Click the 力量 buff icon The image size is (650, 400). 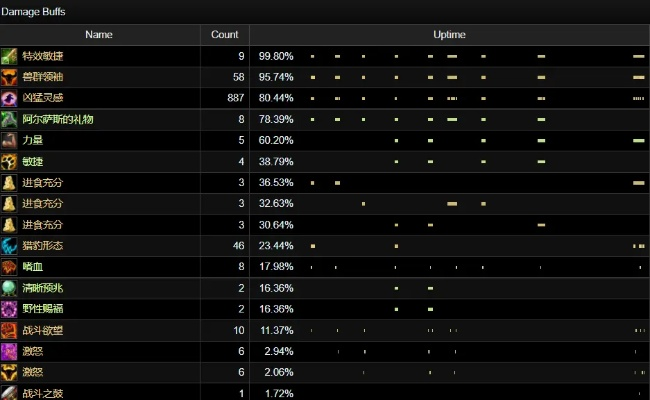[x=9, y=140]
